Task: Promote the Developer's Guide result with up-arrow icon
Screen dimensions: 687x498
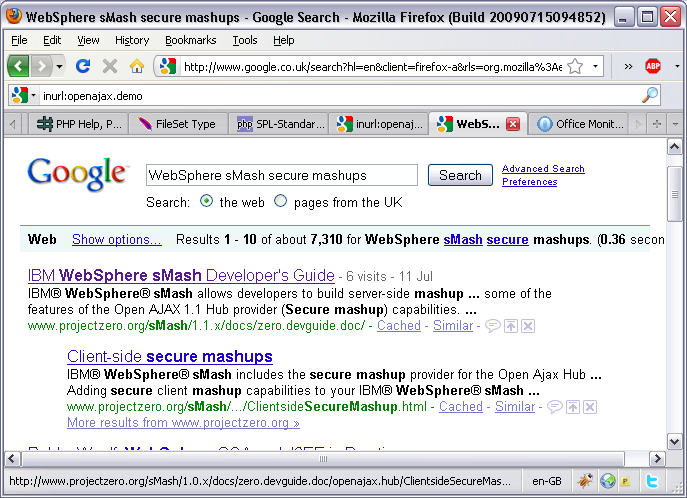Action: pos(511,326)
